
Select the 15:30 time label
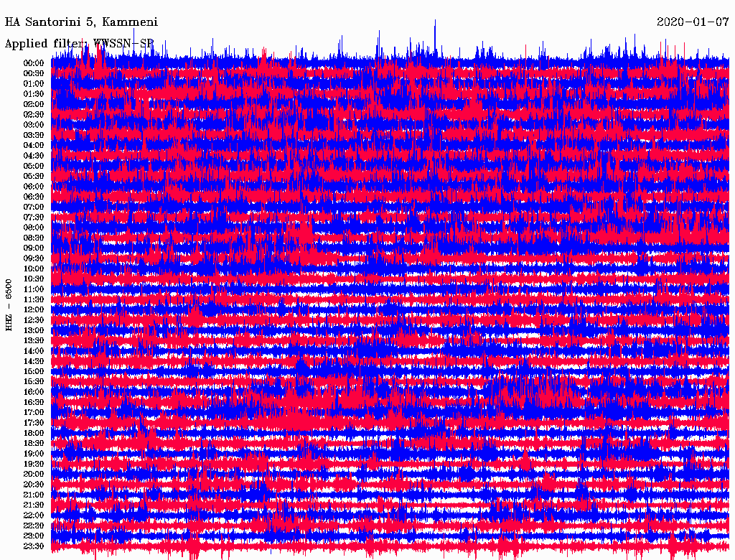tap(34, 382)
